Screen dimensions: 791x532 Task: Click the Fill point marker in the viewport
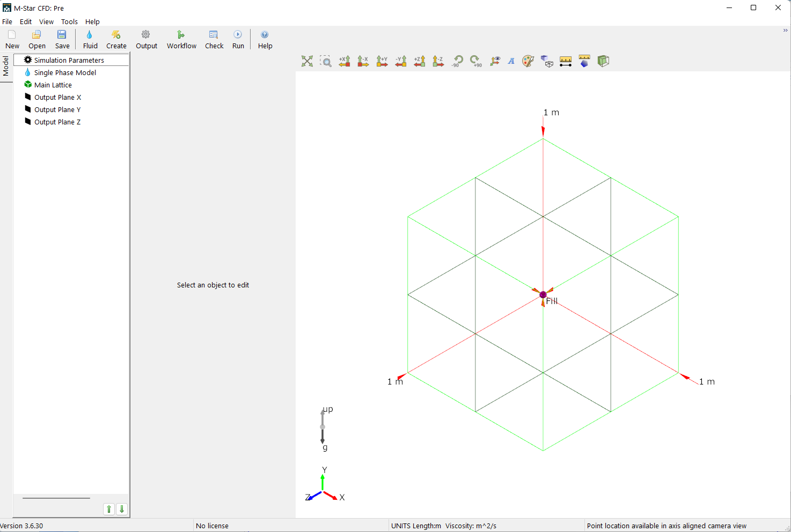pyautogui.click(x=543, y=295)
